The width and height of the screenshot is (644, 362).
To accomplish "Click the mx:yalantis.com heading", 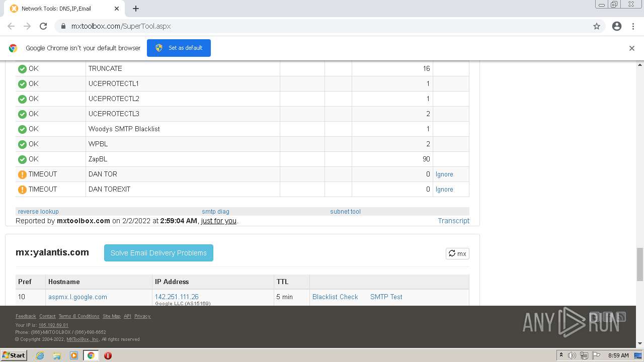I will 52,252.
